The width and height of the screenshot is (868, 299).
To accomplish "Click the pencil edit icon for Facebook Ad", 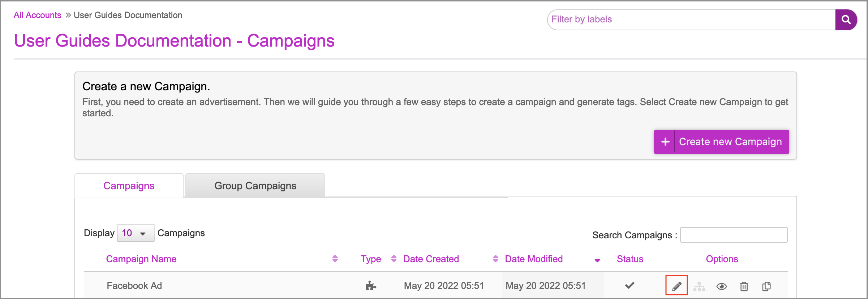I will pos(676,286).
